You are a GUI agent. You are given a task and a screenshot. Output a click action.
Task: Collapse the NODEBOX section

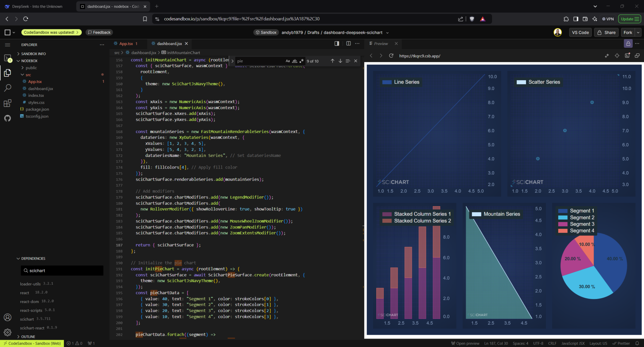[x=29, y=61]
